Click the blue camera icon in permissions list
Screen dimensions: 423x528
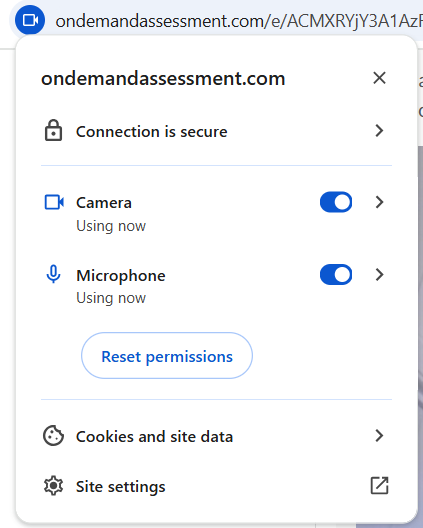[x=54, y=202]
